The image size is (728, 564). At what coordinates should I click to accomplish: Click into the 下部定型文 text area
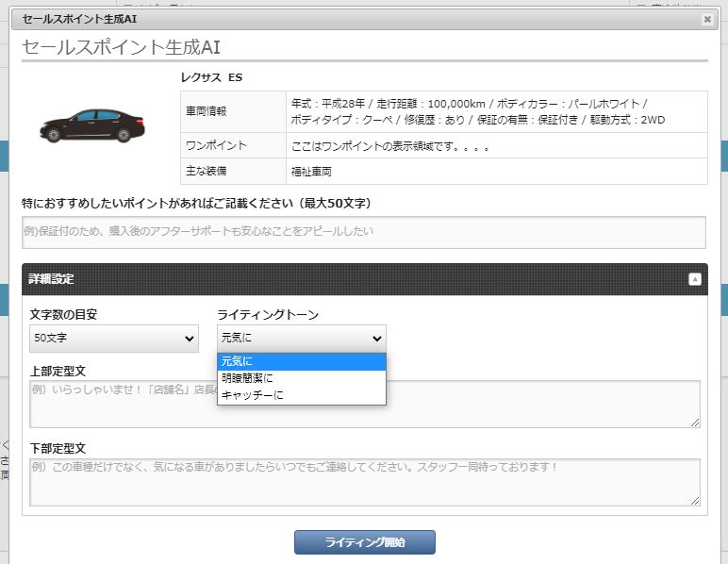(365, 482)
